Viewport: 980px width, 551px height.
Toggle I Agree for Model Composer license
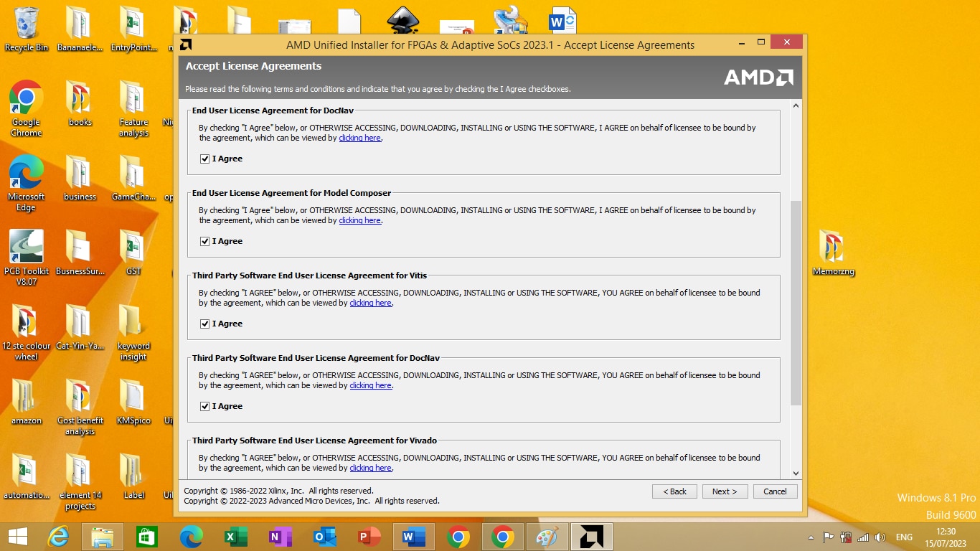pyautogui.click(x=205, y=241)
